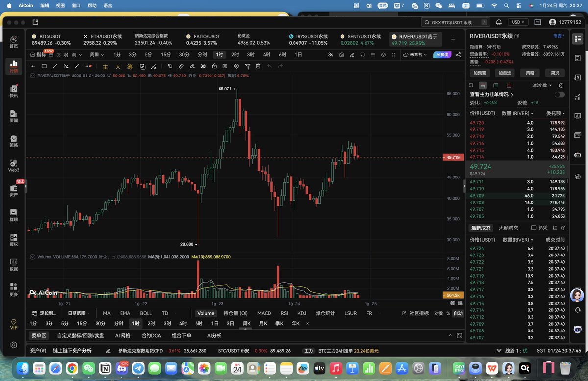Select the ruler measure tool
This screenshot has height=381, width=588.
(181, 66)
